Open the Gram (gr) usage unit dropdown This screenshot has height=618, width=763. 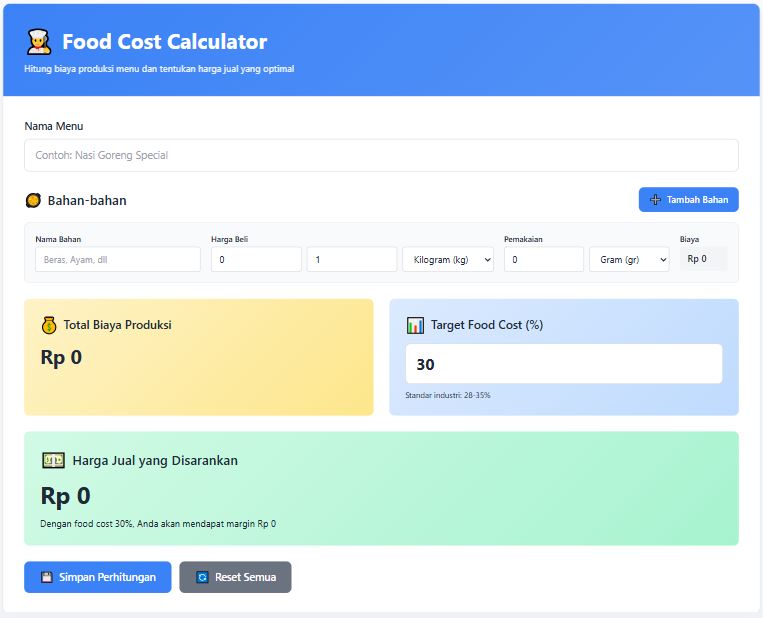coord(629,260)
